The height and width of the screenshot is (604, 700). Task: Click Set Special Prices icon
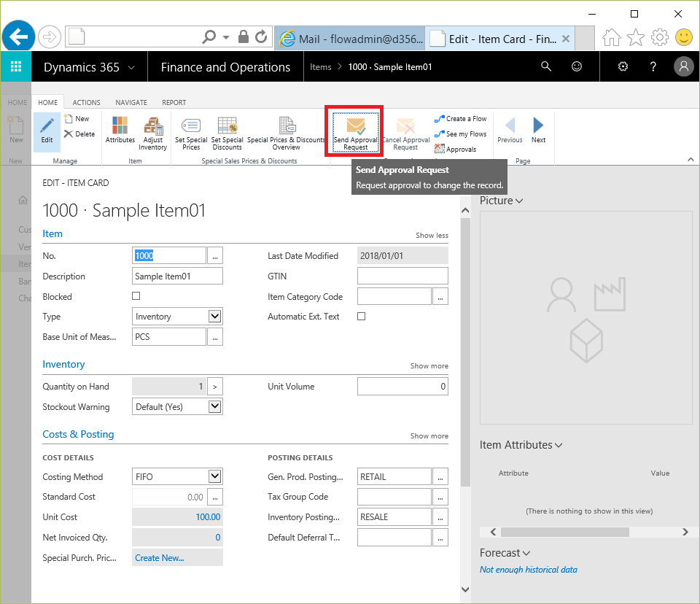click(191, 133)
